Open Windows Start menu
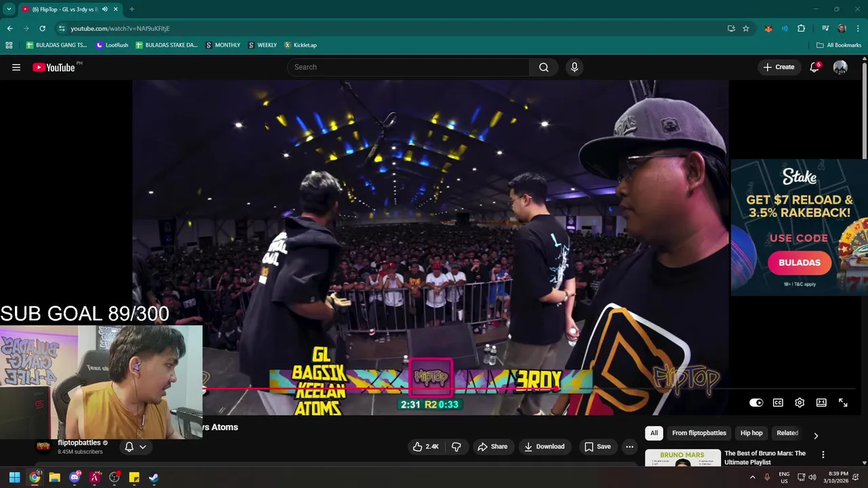868x488 pixels. point(14,477)
